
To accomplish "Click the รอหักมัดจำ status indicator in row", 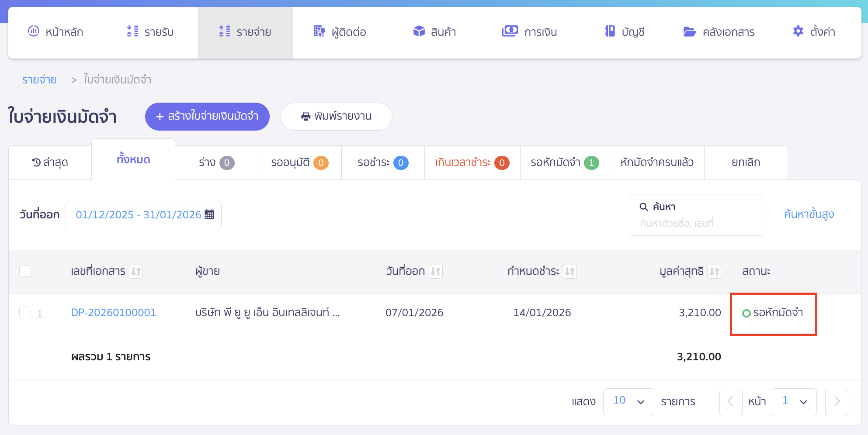I will click(x=773, y=313).
